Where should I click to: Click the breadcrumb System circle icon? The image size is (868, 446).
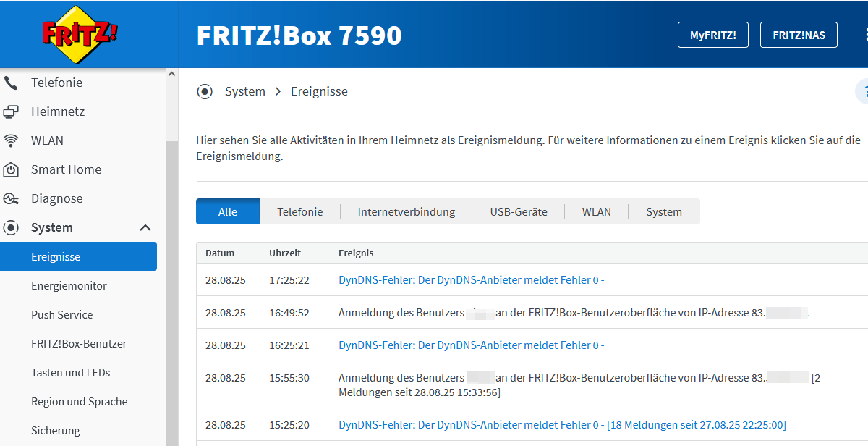pyautogui.click(x=205, y=91)
